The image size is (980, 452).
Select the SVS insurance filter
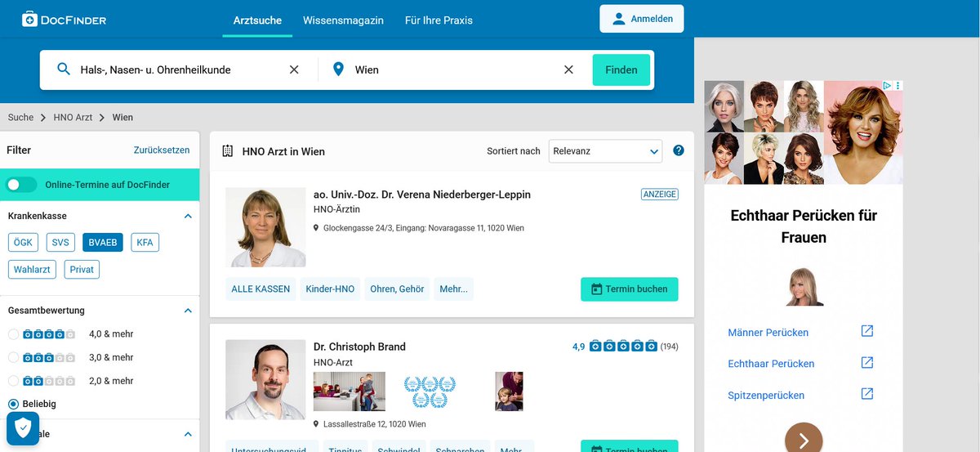click(61, 243)
